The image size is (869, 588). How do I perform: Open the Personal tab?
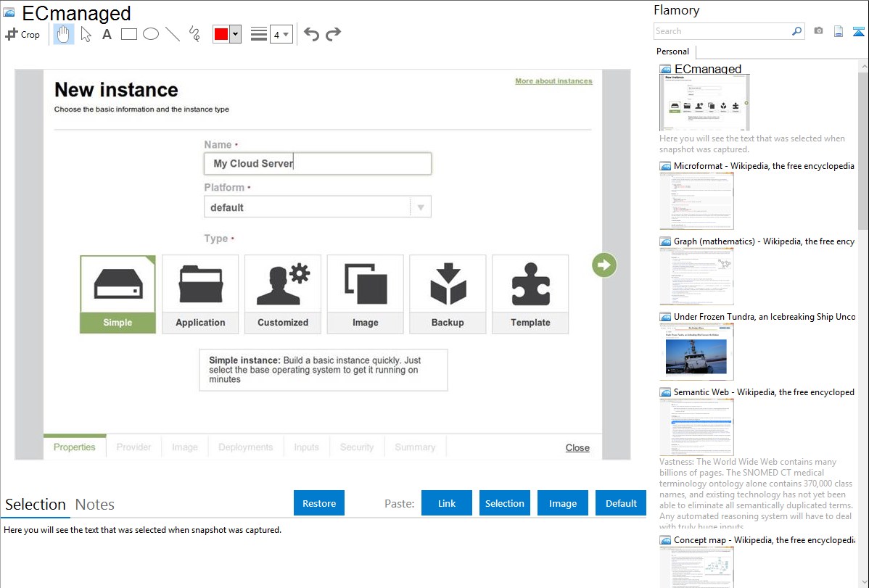672,51
